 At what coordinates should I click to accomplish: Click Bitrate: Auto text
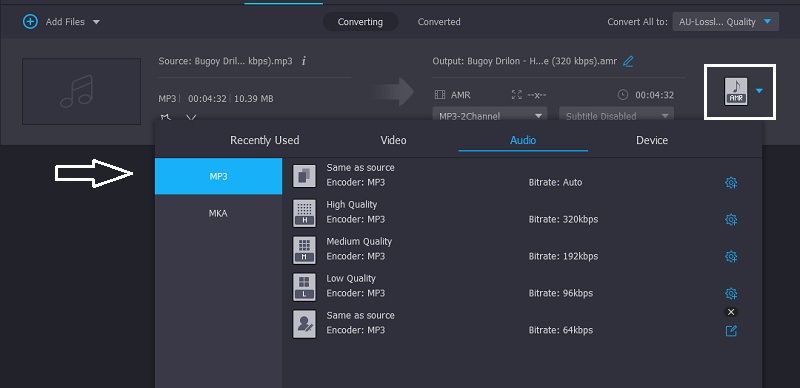coord(555,182)
